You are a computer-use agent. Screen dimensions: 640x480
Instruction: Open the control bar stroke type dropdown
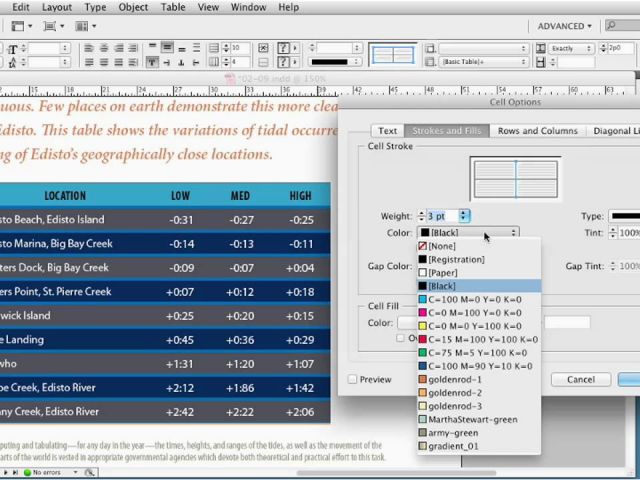335,62
